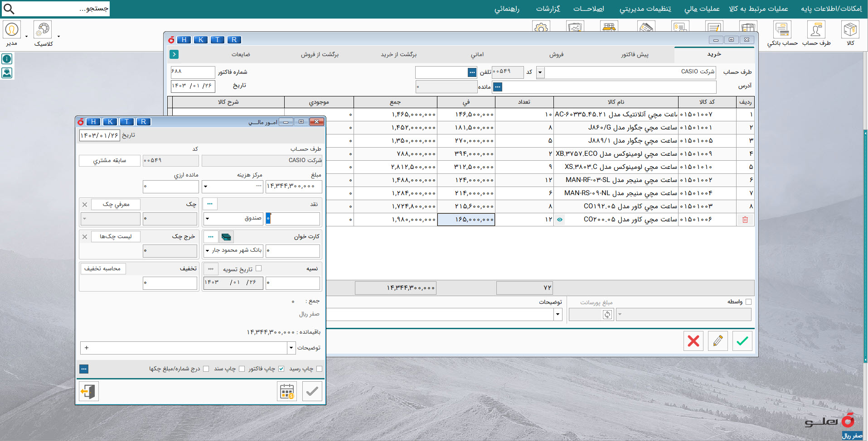Screen dimensions: 868x441
Task: Click the pencil edit button in invoice window
Action: [718, 341]
